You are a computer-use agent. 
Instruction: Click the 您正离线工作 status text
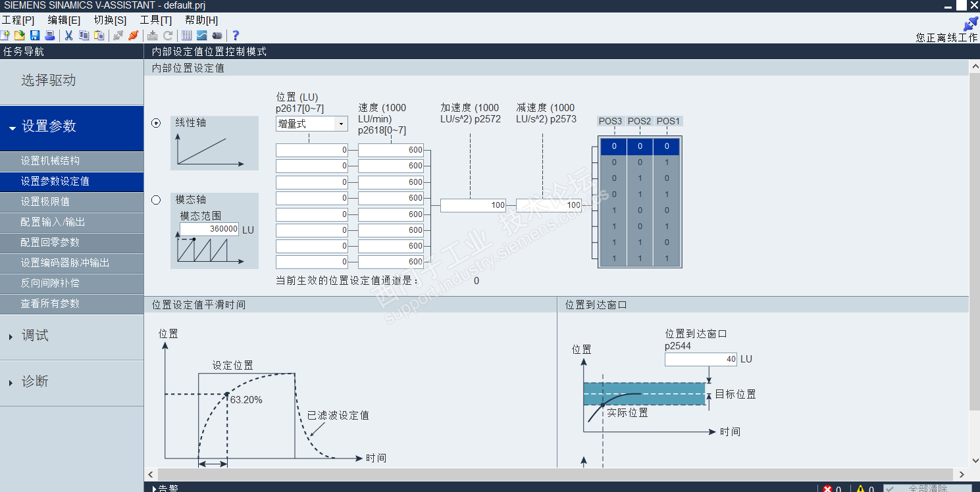click(x=946, y=38)
